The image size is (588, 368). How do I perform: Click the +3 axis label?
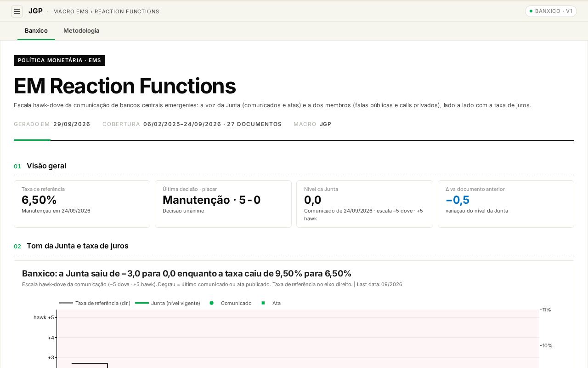(x=51, y=357)
